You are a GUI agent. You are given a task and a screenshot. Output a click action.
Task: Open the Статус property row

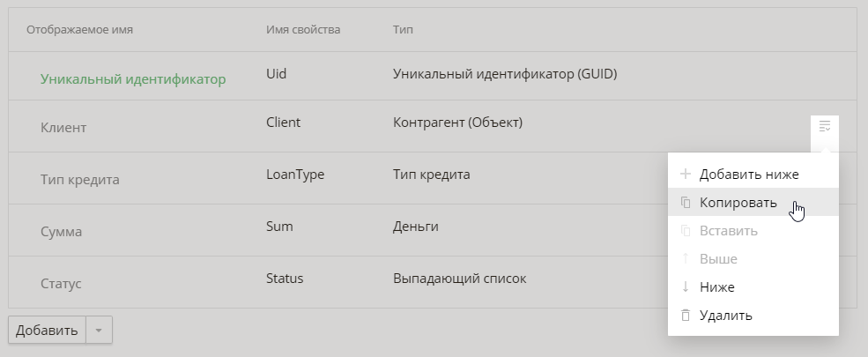pos(433,282)
